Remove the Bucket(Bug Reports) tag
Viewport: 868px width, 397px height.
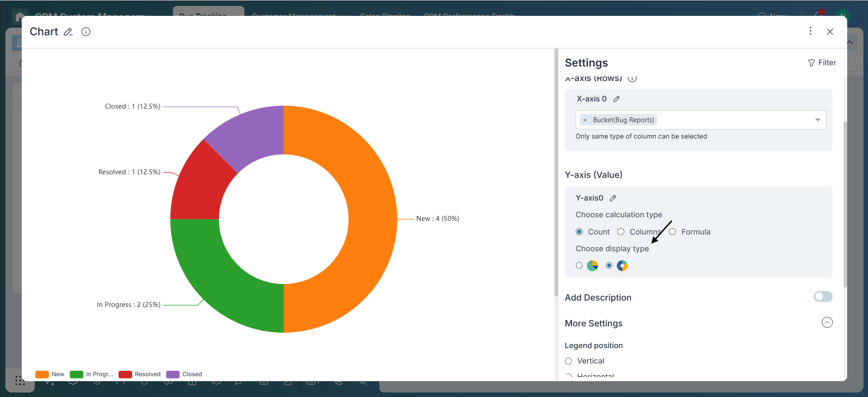pos(585,120)
